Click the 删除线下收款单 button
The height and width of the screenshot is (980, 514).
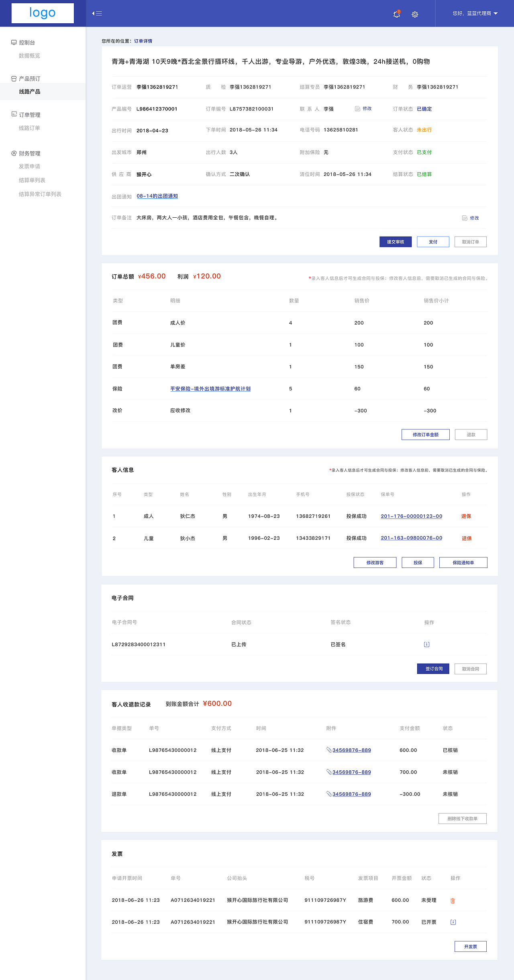pos(463,819)
